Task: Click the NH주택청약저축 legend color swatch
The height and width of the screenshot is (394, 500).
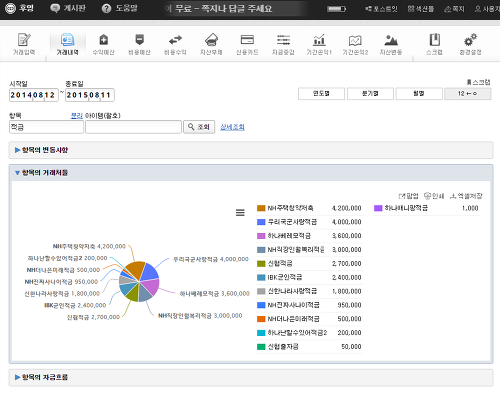Action: pos(261,208)
